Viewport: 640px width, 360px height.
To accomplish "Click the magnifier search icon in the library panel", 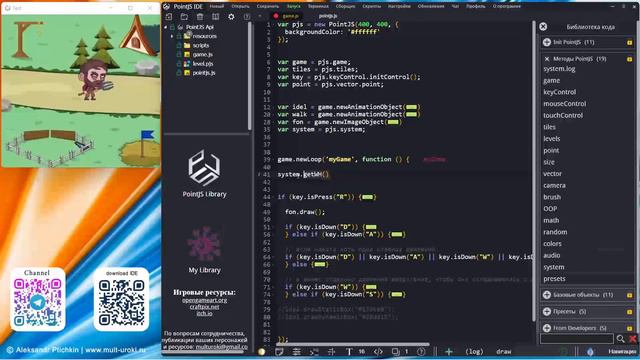I will (620, 339).
